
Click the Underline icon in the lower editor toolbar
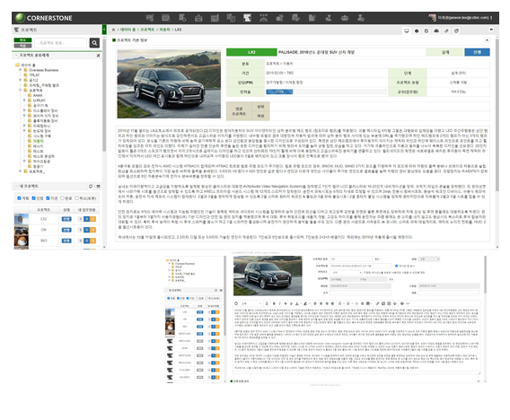point(291,303)
